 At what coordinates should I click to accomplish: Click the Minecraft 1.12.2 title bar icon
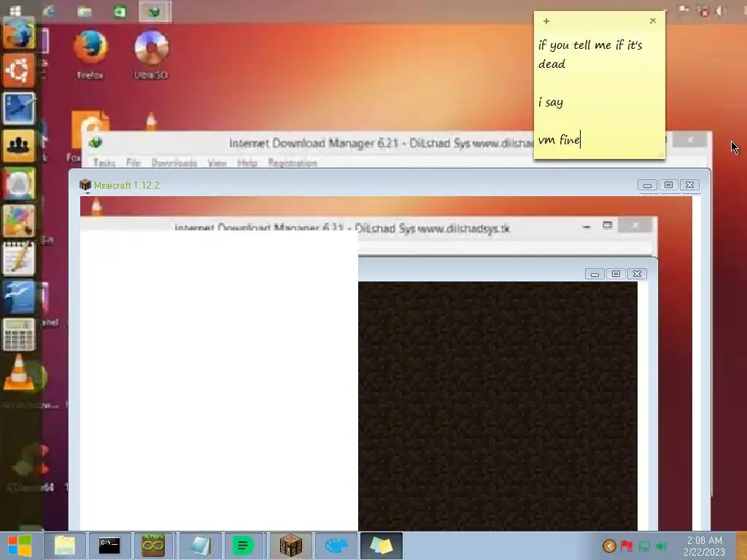coord(85,184)
